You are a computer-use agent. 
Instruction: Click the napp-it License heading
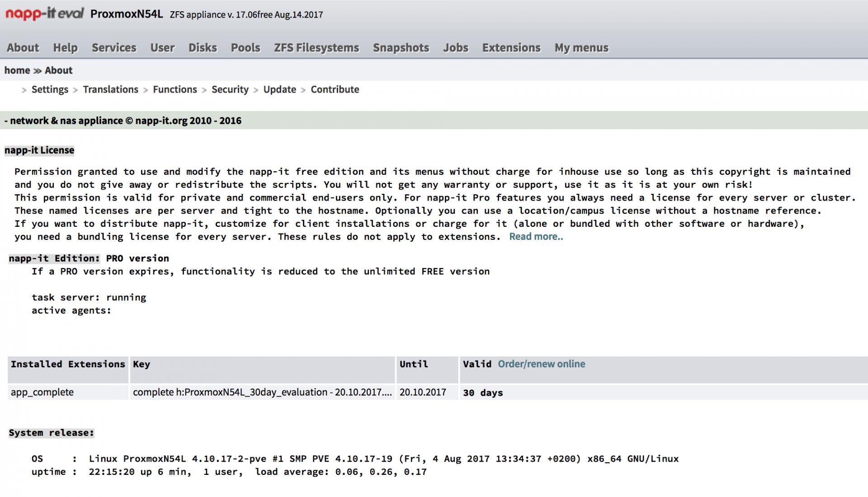(39, 150)
